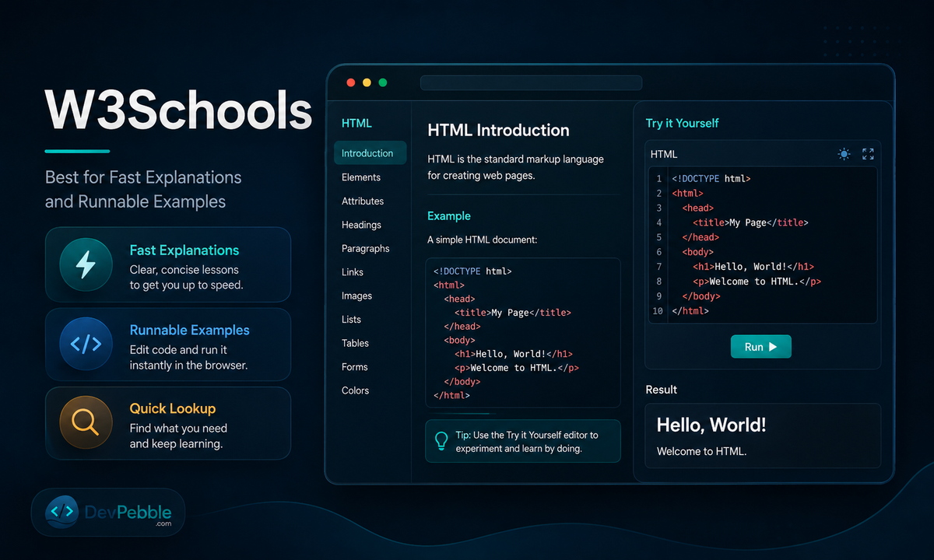The width and height of the screenshot is (934, 560).
Task: Click 'A simple HTML document:' text
Action: (482, 240)
